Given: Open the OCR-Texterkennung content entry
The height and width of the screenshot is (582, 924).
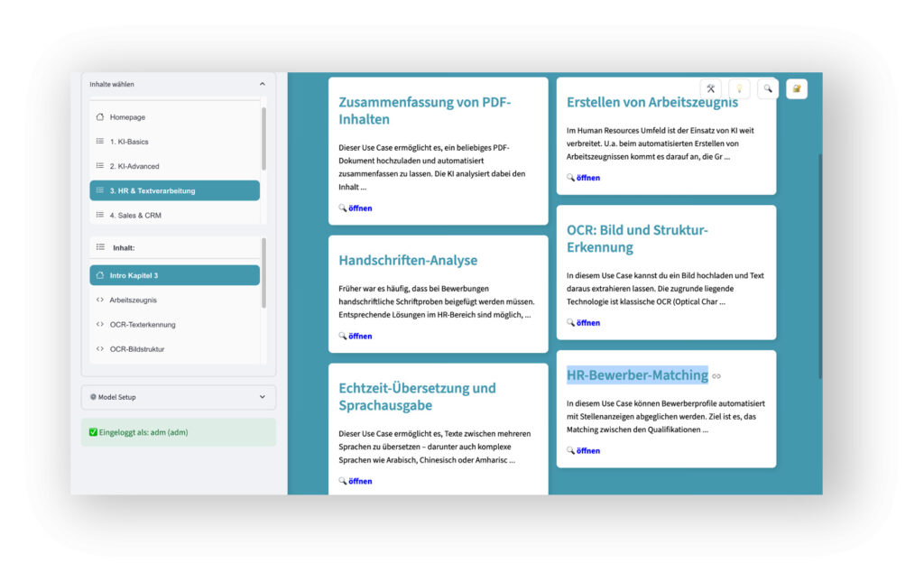Looking at the screenshot, I should [x=174, y=325].
